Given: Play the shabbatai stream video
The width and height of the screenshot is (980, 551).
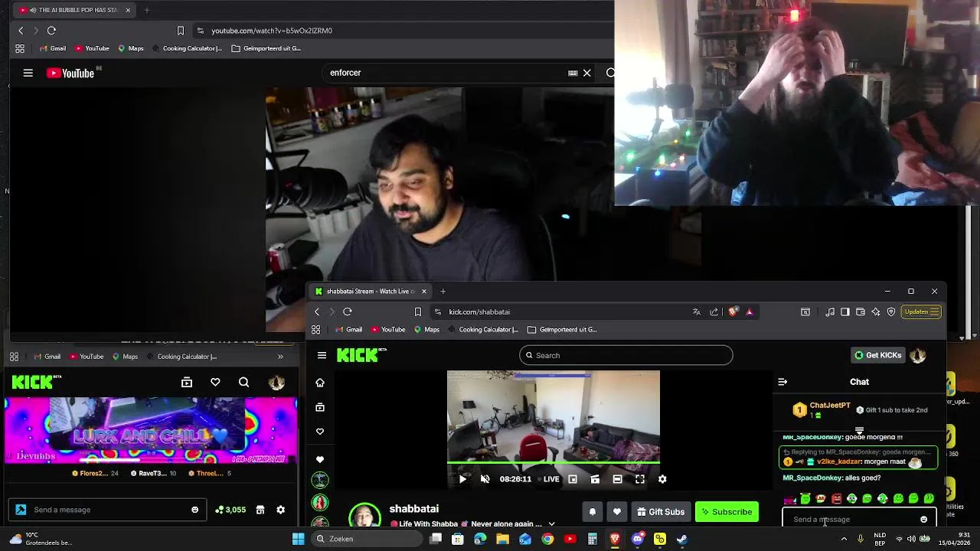Looking at the screenshot, I should point(462,479).
